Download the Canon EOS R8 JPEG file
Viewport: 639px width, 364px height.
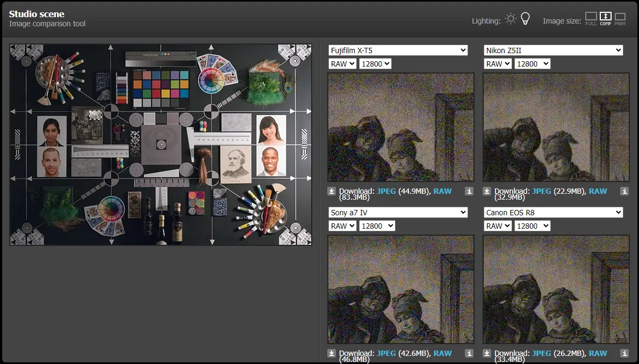[x=541, y=353]
